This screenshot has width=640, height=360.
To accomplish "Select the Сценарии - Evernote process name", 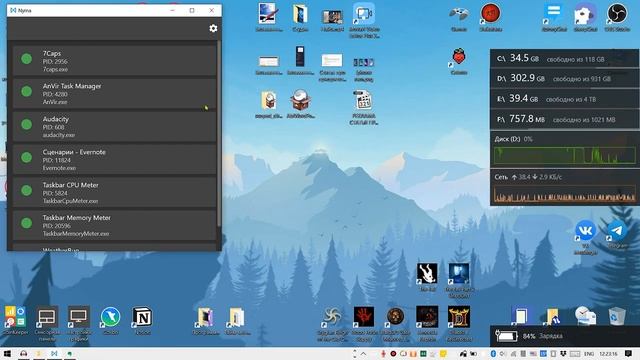I will pyautogui.click(x=74, y=152).
